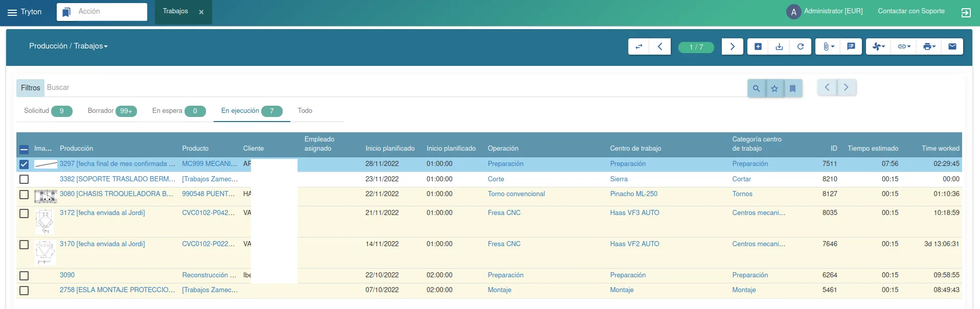Open the print dropdown
Screen dimensions: 980x309
pyautogui.click(x=929, y=46)
